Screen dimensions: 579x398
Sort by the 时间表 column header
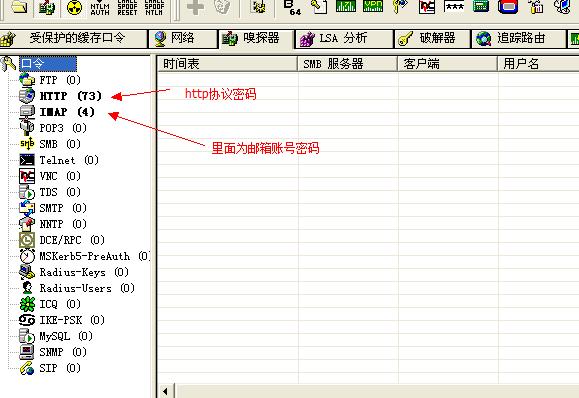(x=227, y=64)
